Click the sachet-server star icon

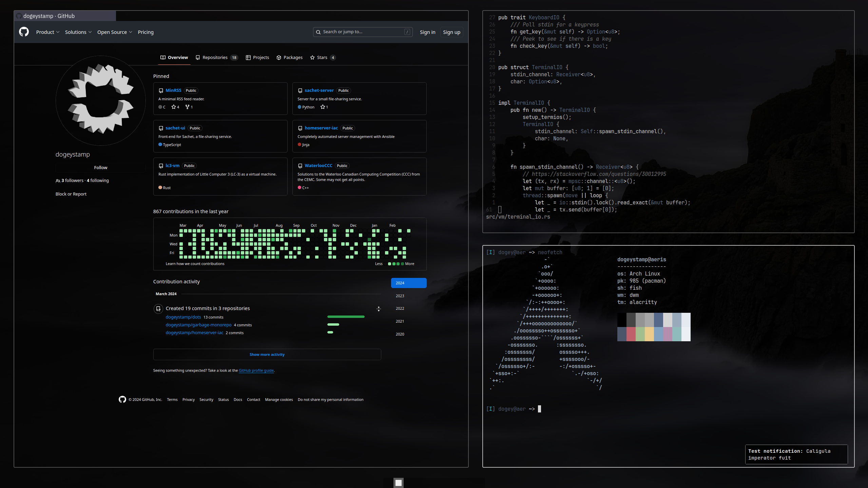pyautogui.click(x=323, y=107)
